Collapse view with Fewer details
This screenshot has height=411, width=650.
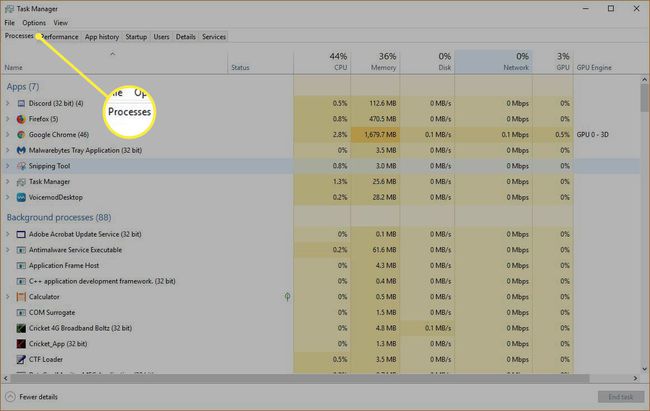(x=32, y=397)
